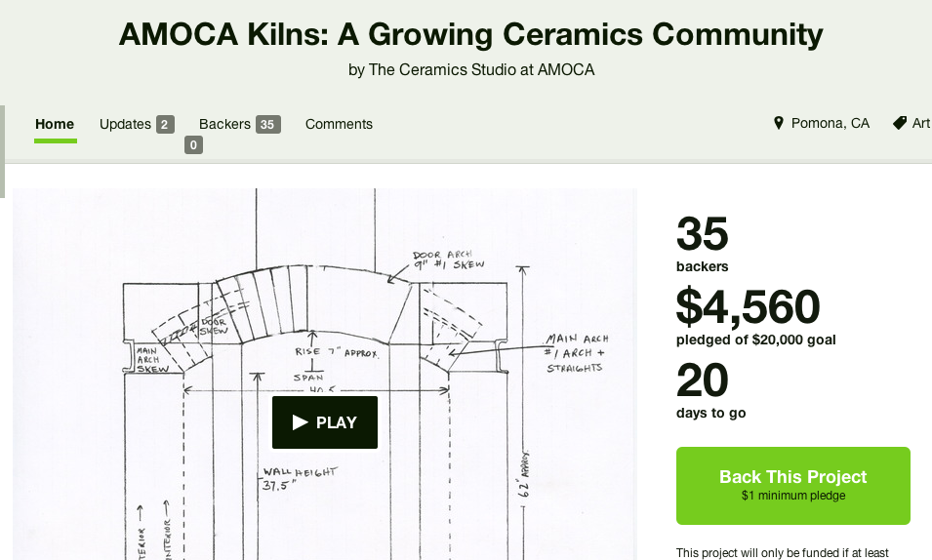Click the pledged of $20,000 goal text
The height and width of the screenshot is (560, 932).
(x=755, y=340)
